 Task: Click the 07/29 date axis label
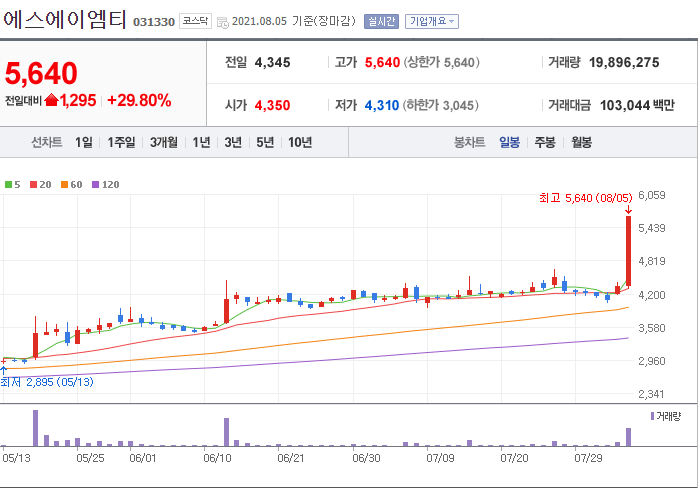pyautogui.click(x=588, y=458)
